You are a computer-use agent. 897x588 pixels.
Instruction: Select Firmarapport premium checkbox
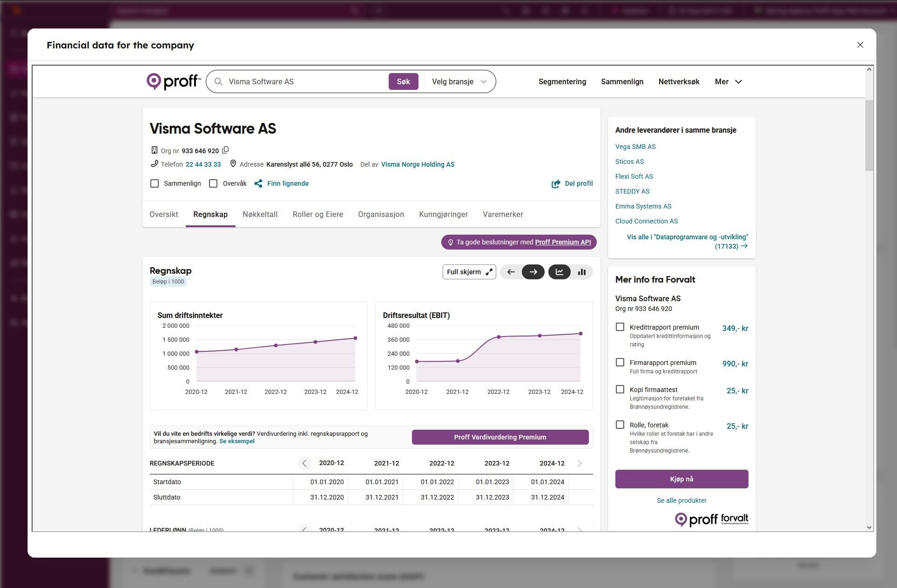[620, 362]
